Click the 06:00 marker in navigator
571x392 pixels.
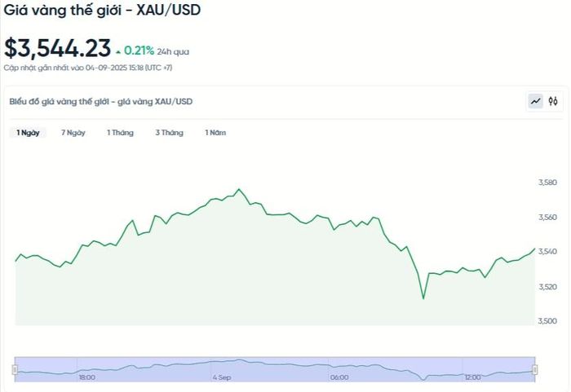click(339, 377)
